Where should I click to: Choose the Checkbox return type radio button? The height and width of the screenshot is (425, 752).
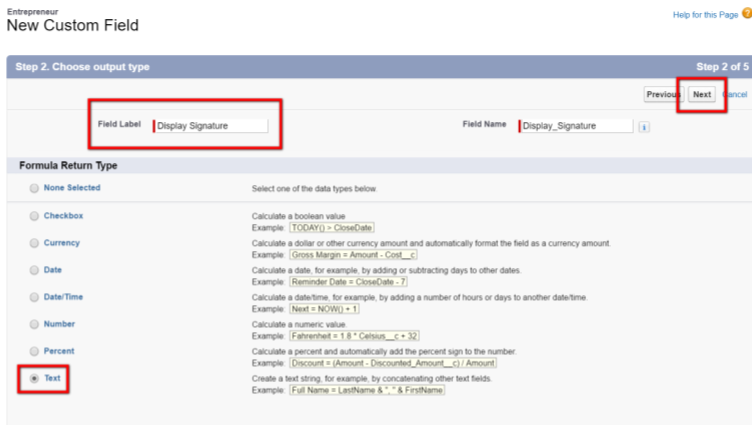[34, 216]
